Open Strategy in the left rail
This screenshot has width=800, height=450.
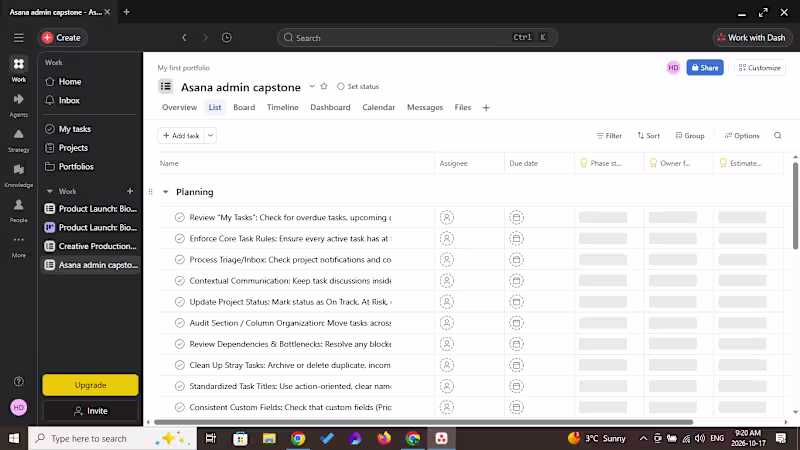18,140
